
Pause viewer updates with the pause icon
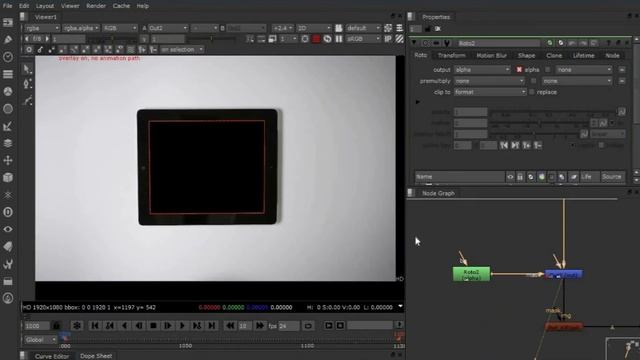pyautogui.click(x=339, y=39)
